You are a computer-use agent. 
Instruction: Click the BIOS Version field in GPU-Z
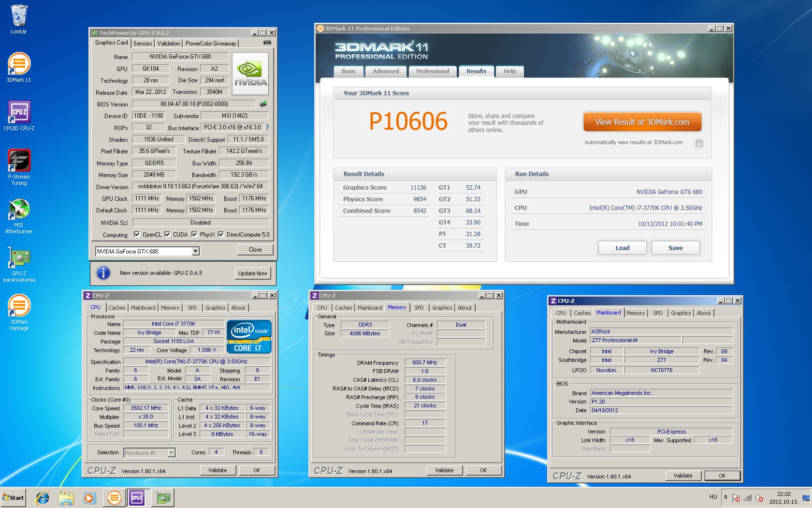194,104
